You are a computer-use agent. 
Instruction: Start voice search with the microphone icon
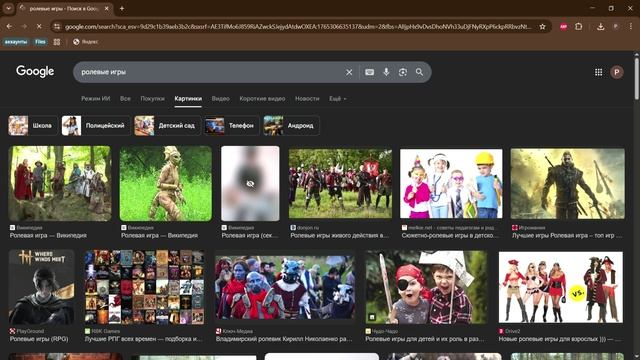pyautogui.click(x=386, y=72)
